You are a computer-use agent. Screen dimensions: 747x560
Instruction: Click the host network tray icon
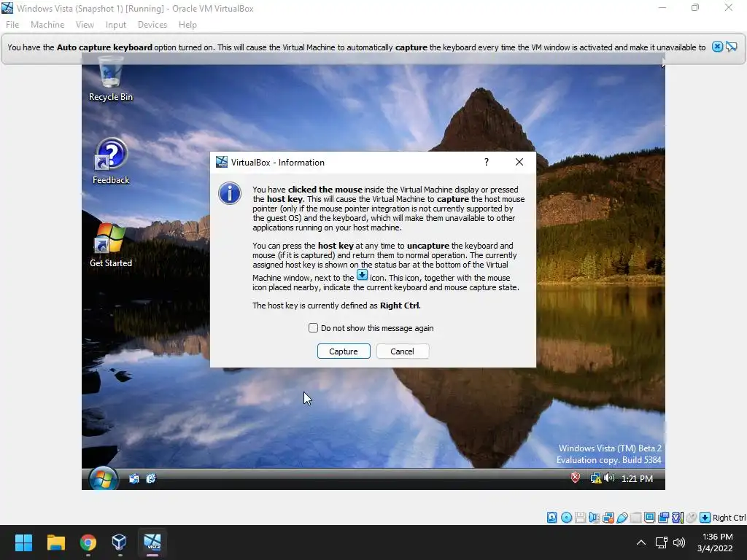click(x=661, y=542)
